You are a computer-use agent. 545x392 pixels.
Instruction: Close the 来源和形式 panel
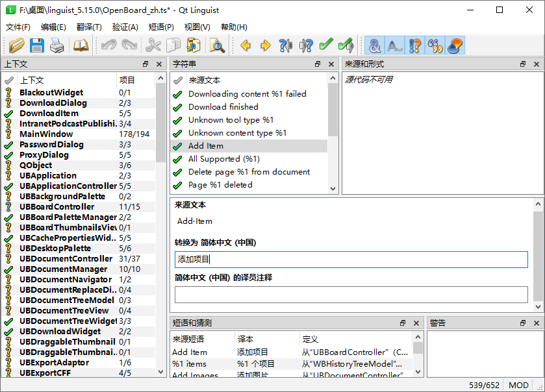click(x=537, y=64)
